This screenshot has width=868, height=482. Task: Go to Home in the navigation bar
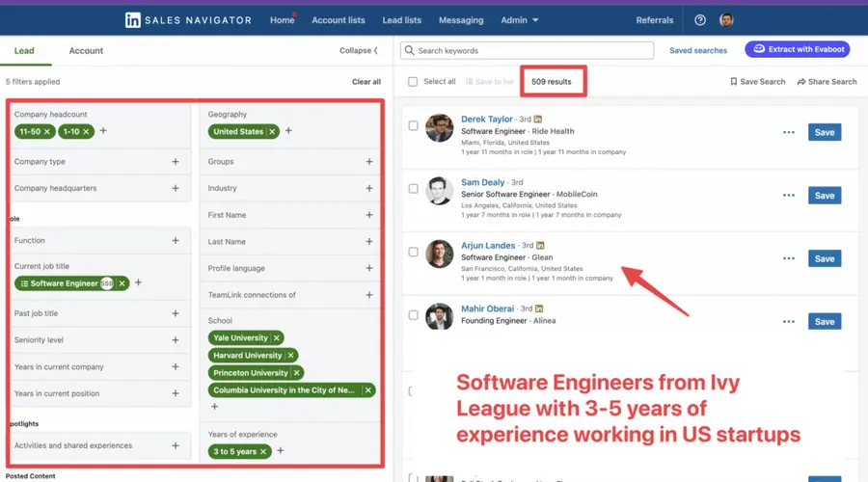pyautogui.click(x=283, y=20)
